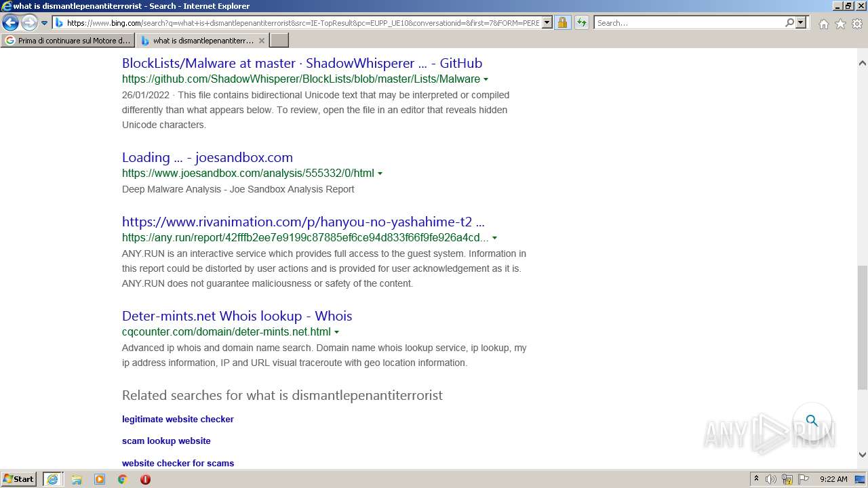Expand the caret beside the cqcounter URL
This screenshot has width=868, height=488.
tap(336, 333)
